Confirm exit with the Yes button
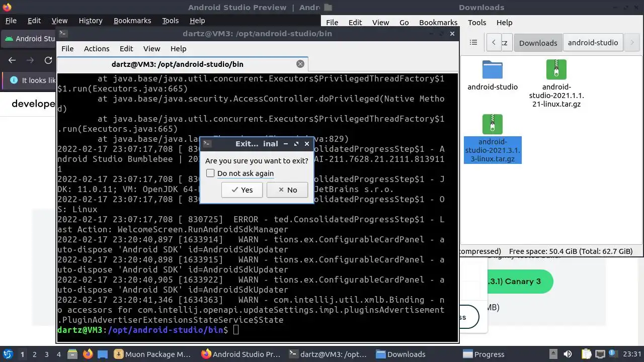The height and width of the screenshot is (362, 644). [x=242, y=190]
